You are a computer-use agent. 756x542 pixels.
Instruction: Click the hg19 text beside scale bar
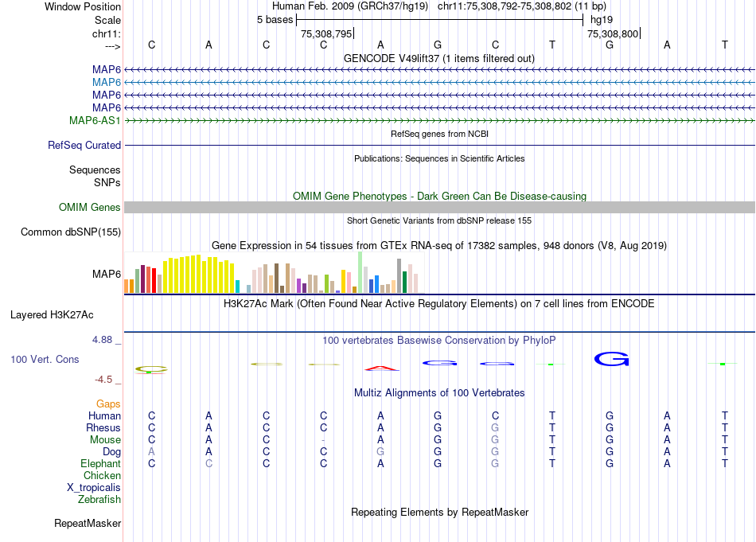(x=602, y=20)
